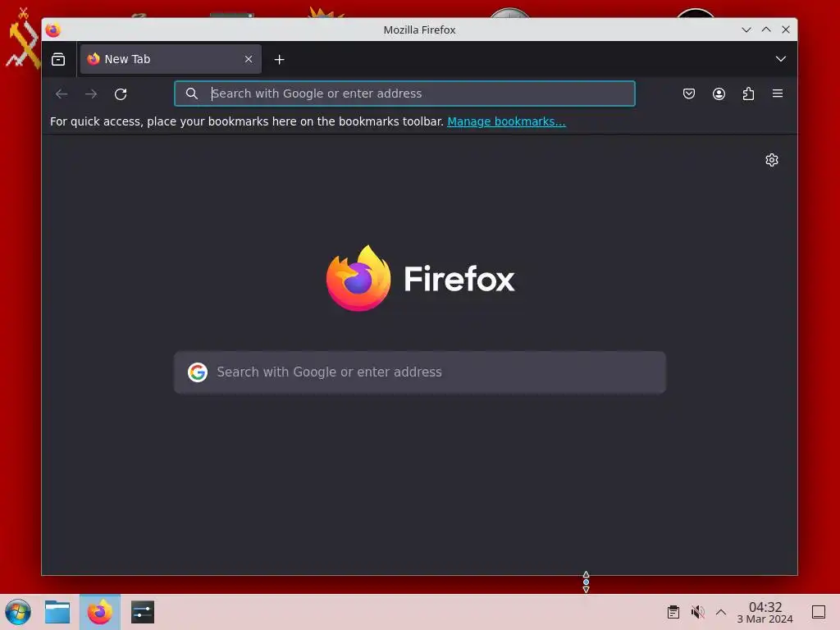Focus the address bar search field
Image resolution: width=840 pixels, height=630 pixels.
pos(404,94)
